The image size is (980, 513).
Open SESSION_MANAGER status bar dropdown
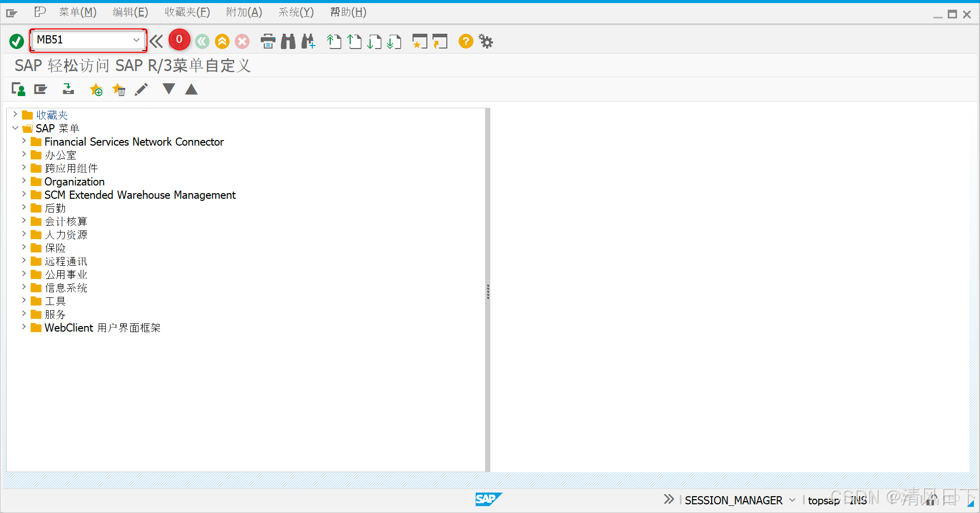792,500
